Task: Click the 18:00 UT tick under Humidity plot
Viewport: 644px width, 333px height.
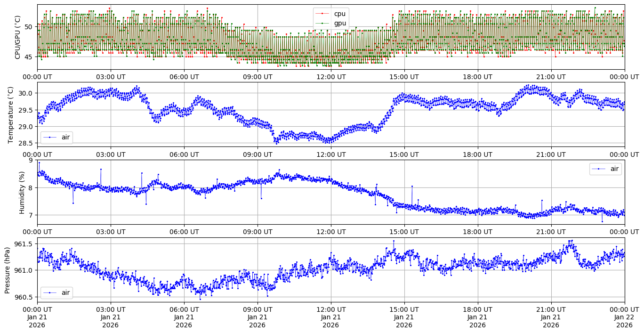Action: point(477,232)
